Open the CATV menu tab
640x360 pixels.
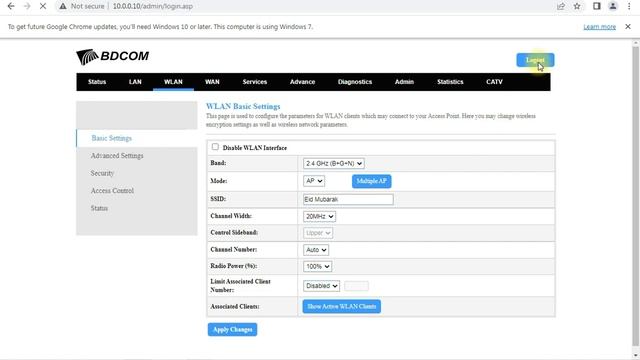point(494,82)
